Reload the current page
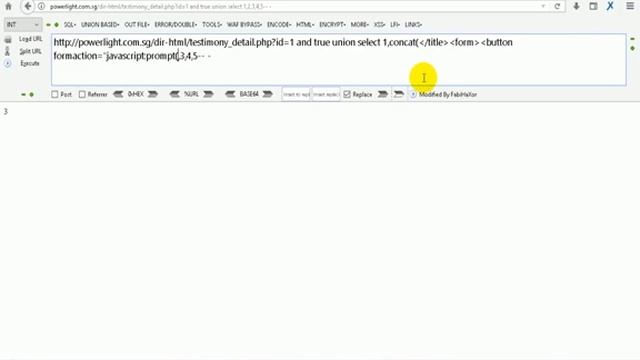Image resolution: width=640 pixels, height=360 pixels. point(557,6)
